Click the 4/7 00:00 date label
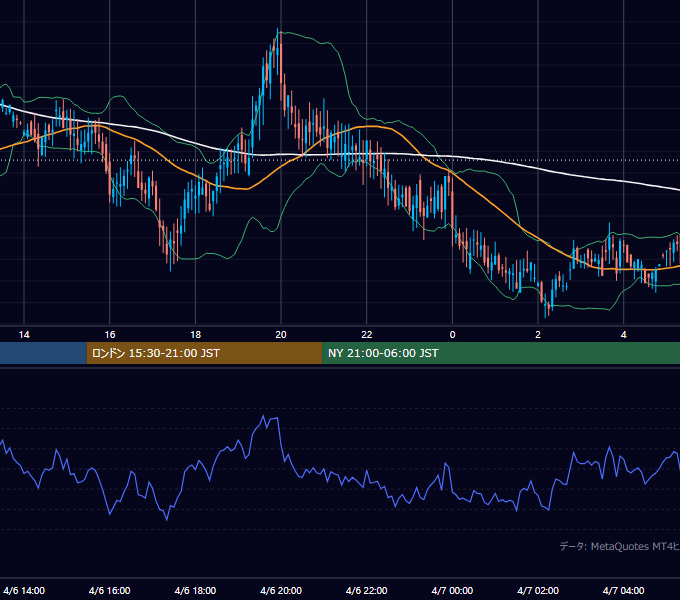 pyautogui.click(x=452, y=590)
